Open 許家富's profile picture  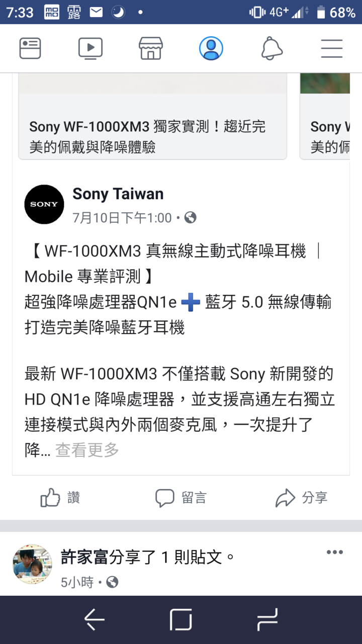pyautogui.click(x=32, y=563)
